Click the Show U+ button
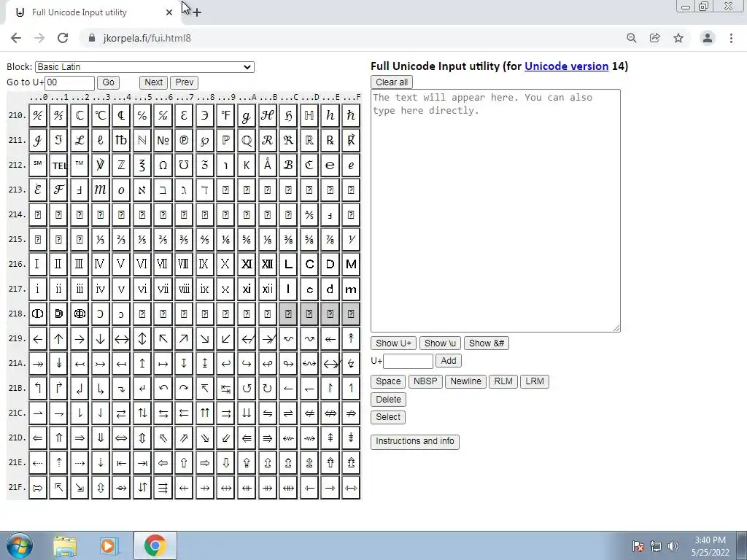 tap(393, 343)
